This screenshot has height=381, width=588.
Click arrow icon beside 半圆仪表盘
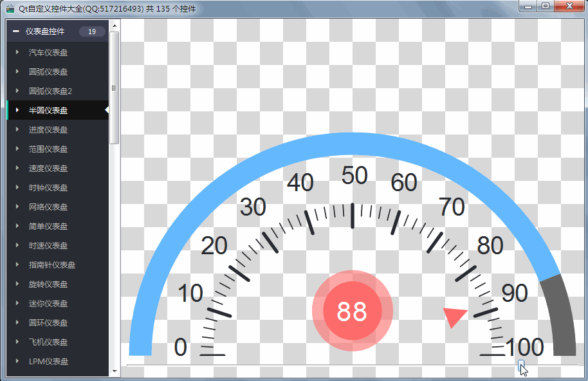17,110
